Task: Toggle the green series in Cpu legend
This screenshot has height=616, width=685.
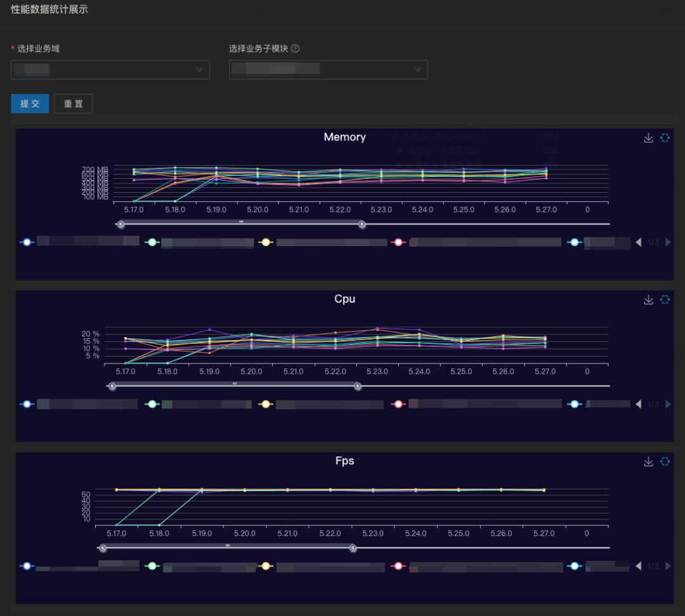Action: tap(152, 404)
